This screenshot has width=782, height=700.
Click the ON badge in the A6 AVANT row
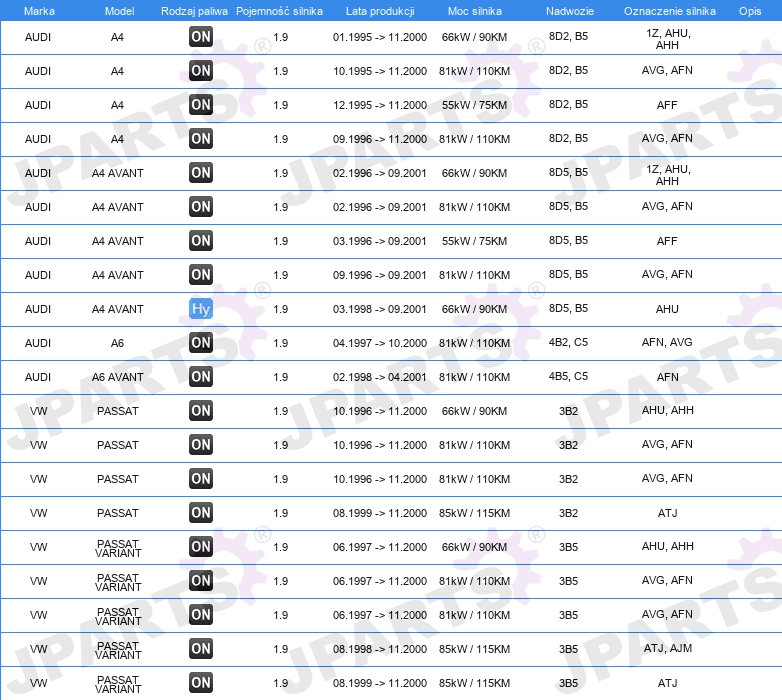pos(201,376)
